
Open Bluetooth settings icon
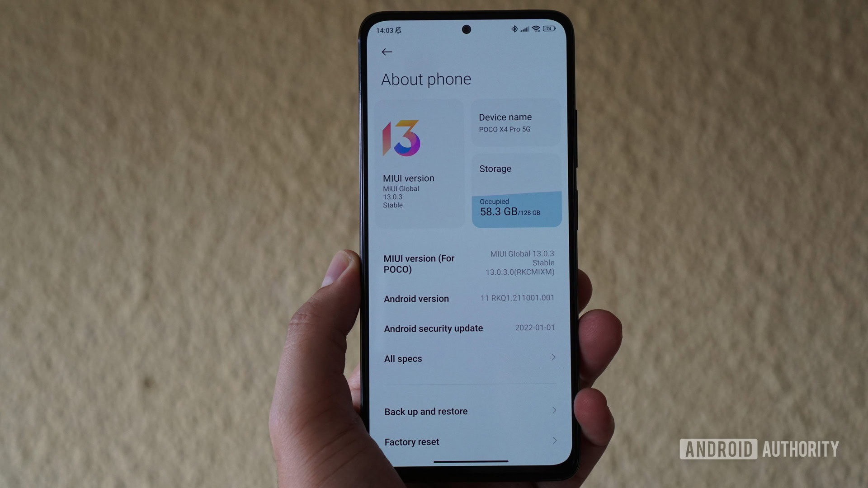point(511,30)
